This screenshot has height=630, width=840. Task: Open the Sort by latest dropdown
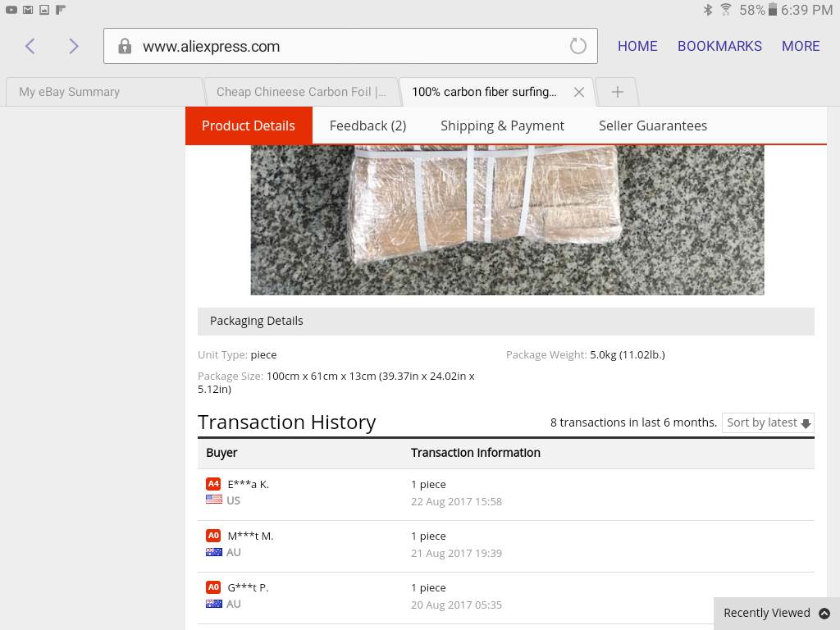tap(768, 422)
